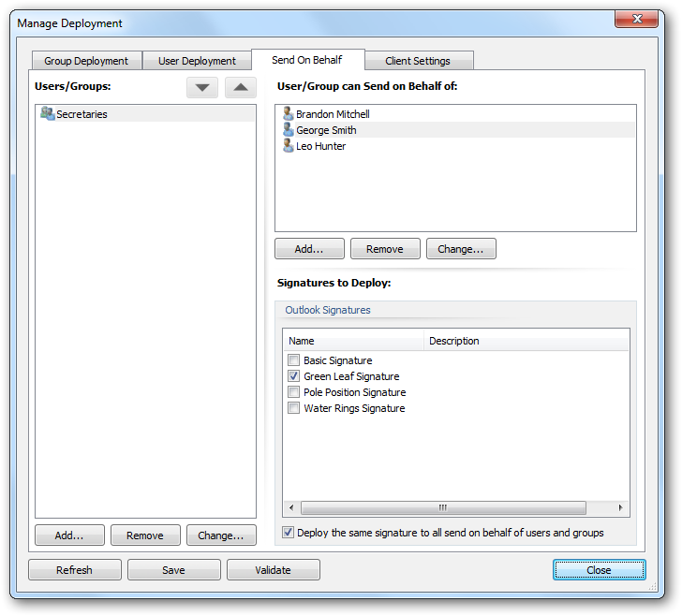Move selected group up with up-arrow button
The width and height of the screenshot is (682, 616).
[x=241, y=87]
